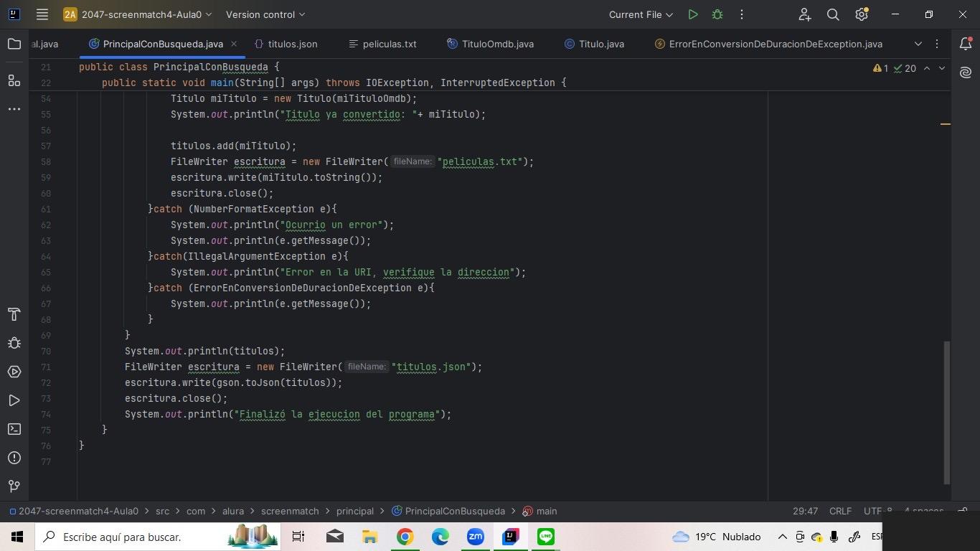Open more run actions menu
This screenshot has width=980, height=551.
[x=742, y=14]
